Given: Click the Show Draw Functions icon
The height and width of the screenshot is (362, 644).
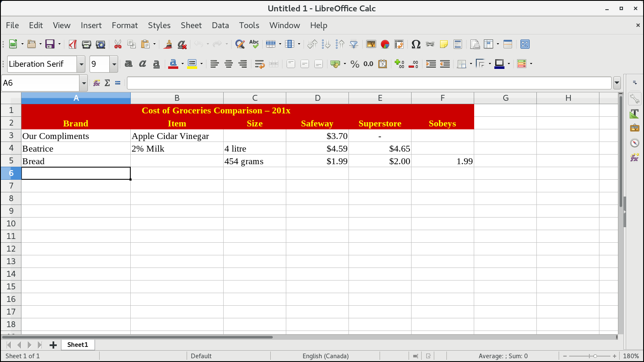Looking at the screenshot, I should [x=525, y=44].
